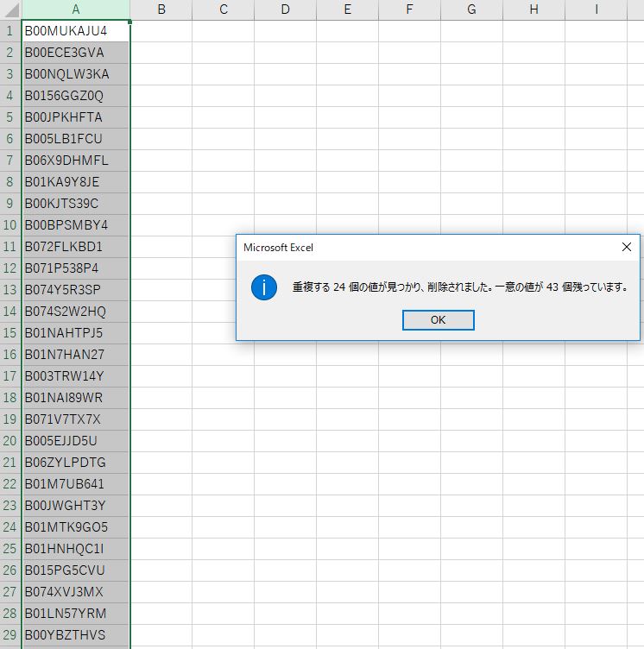Image resolution: width=644 pixels, height=649 pixels.
Task: Select cell containing B074Y5R3SP
Action: 76,290
